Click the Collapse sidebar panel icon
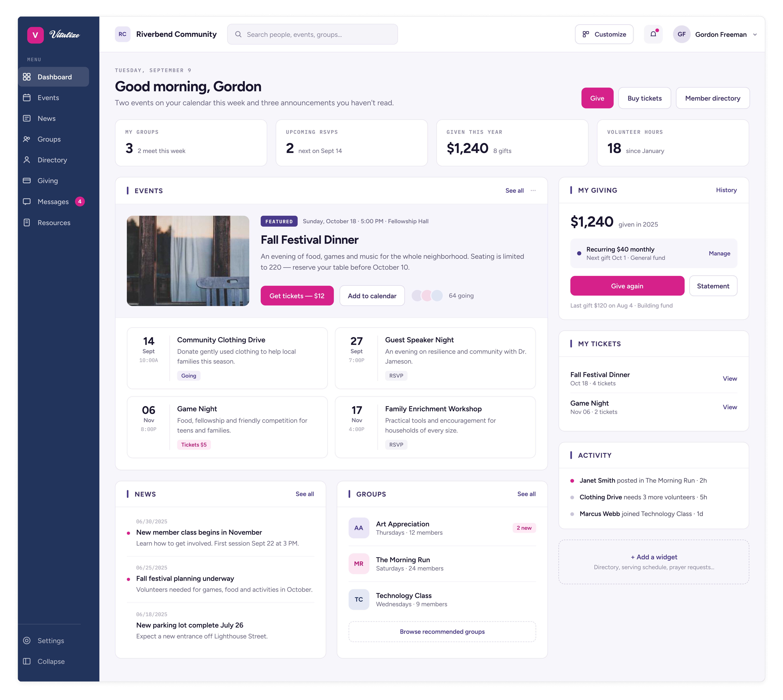The width and height of the screenshot is (783, 700). point(27,661)
